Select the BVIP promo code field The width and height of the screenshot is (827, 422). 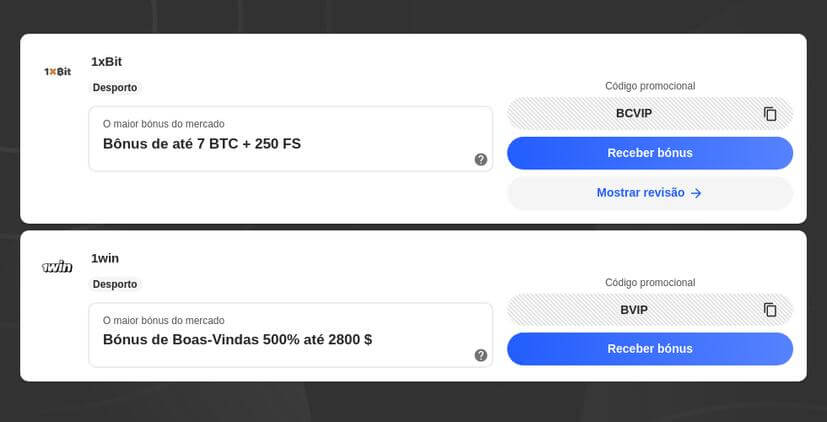(634, 310)
